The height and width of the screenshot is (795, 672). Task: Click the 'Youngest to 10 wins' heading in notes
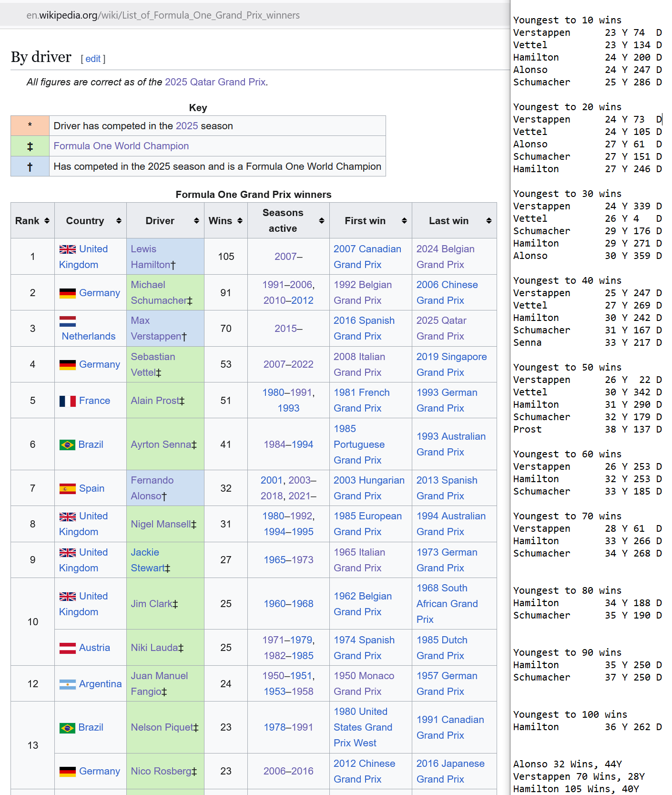(567, 20)
